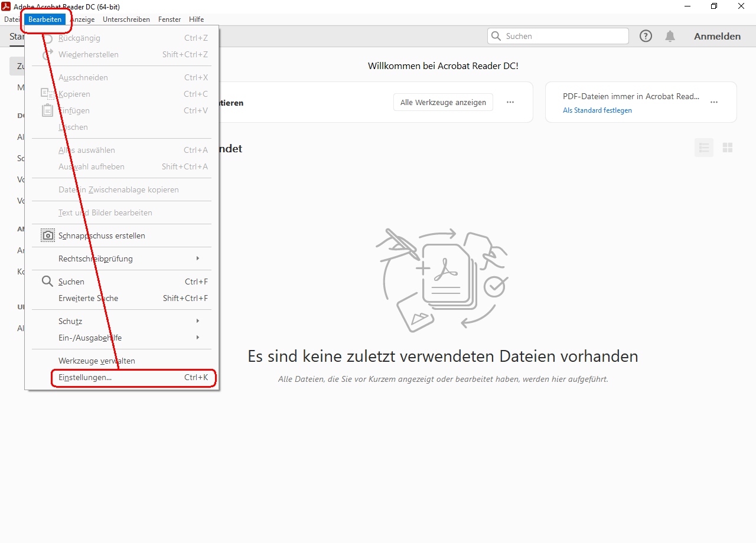Switch to grid view icon

[x=728, y=148]
